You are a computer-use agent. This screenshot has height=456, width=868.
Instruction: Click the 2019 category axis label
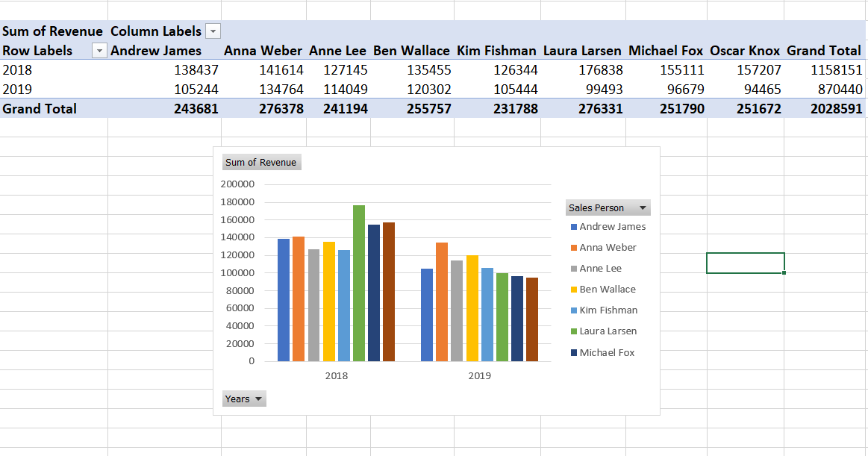pos(479,375)
